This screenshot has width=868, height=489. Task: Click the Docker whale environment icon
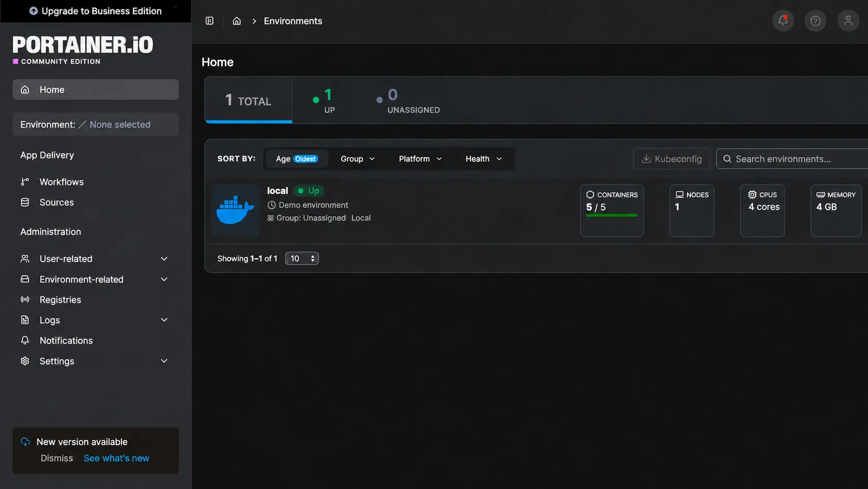pos(235,210)
